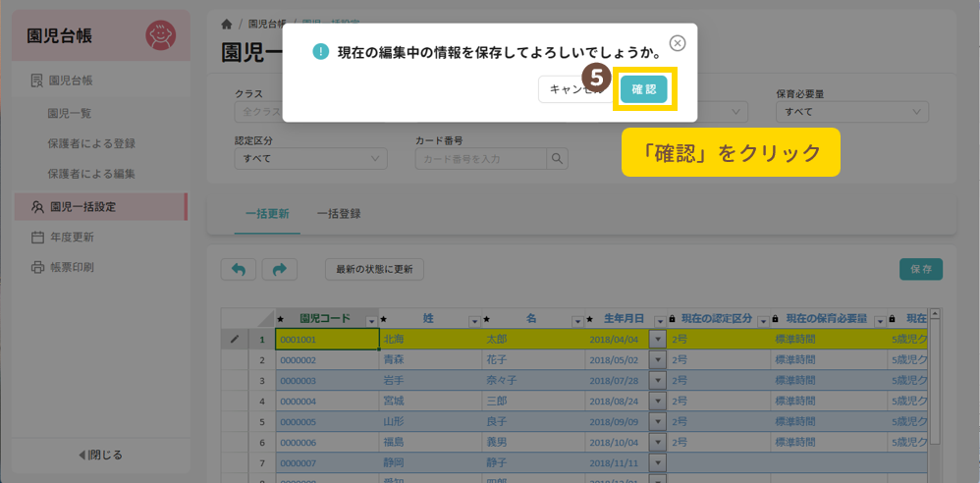Click the 確認 button in the dialog
Image resolution: width=980 pixels, height=483 pixels.
click(x=644, y=89)
